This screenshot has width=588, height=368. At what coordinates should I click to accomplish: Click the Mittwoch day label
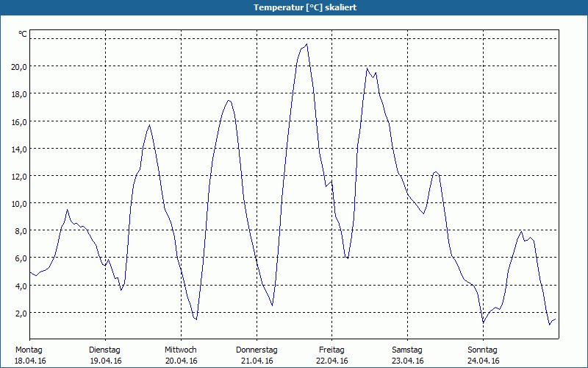[181, 350]
